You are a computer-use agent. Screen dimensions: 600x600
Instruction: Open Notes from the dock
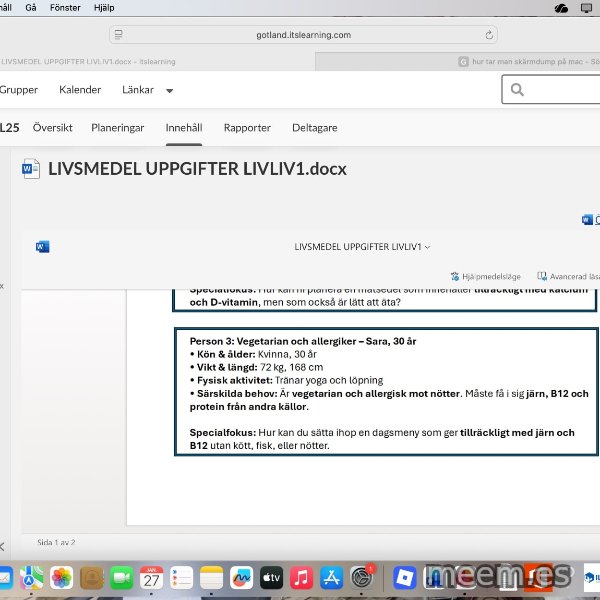[211, 577]
